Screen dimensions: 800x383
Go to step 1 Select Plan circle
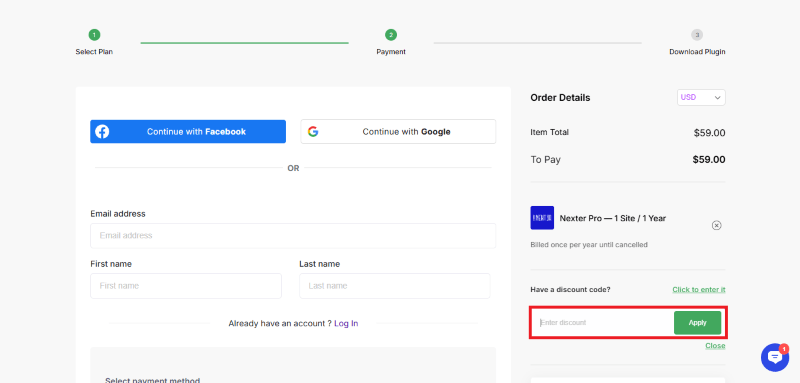pyautogui.click(x=94, y=35)
